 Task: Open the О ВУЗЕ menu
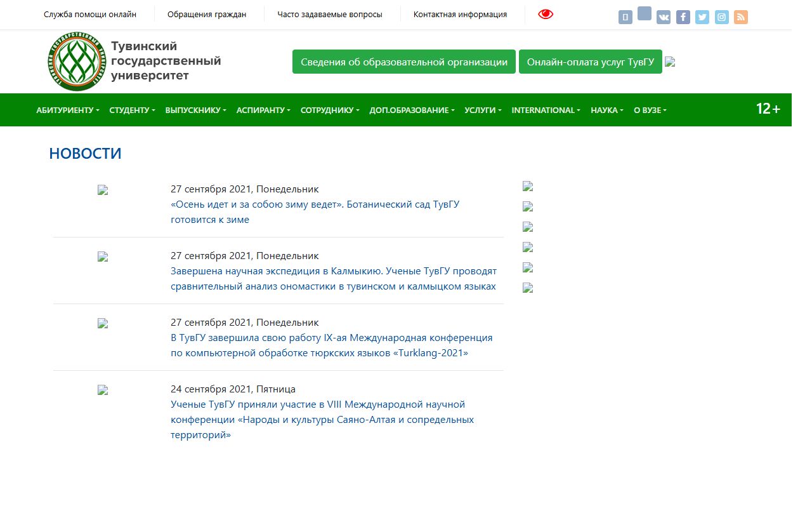650,110
